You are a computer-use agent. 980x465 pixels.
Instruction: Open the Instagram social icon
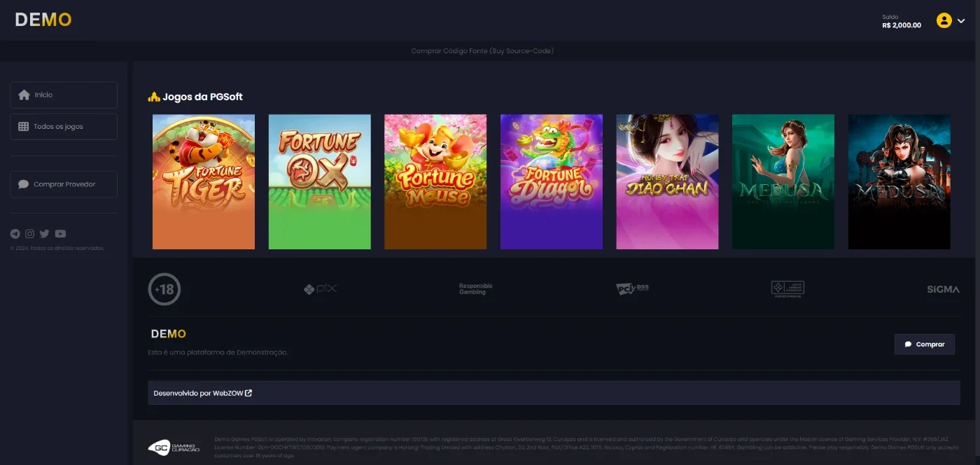(30, 234)
